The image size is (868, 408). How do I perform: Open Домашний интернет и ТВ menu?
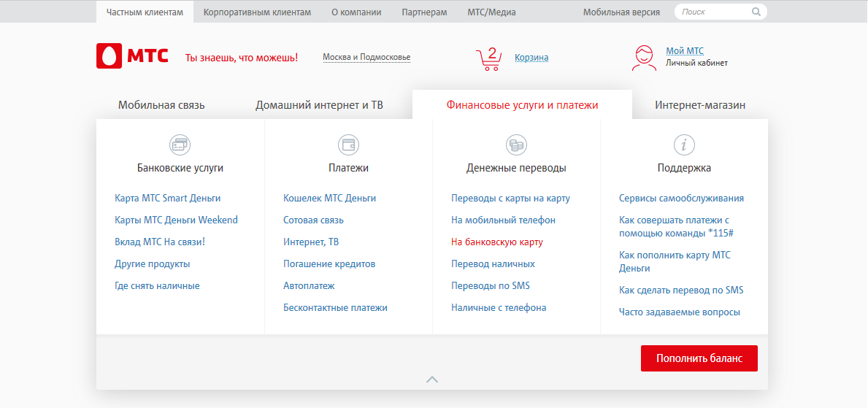click(x=320, y=105)
